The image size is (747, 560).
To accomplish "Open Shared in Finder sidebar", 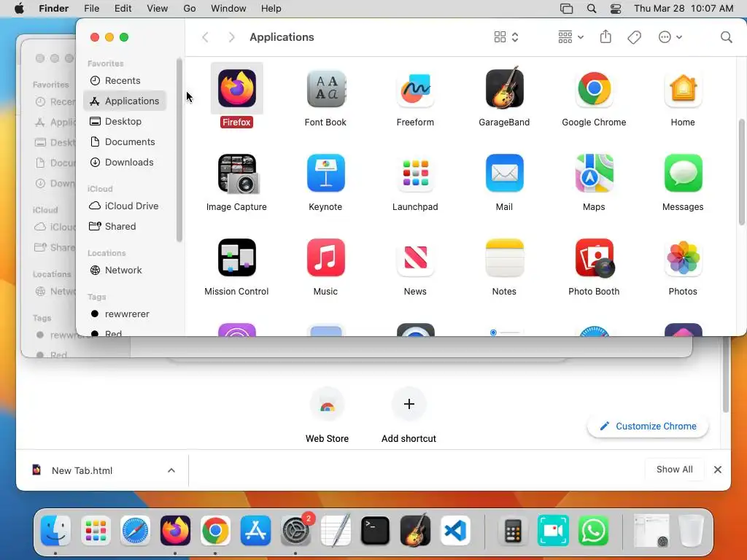I will (x=125, y=226).
